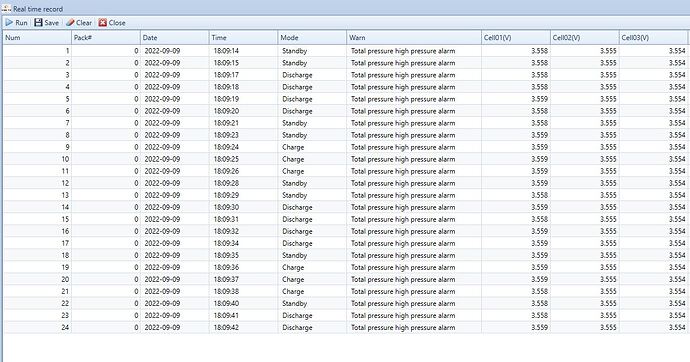Image resolution: width=690 pixels, height=362 pixels.
Task: Start recording with the Run button
Action: click(x=16, y=23)
